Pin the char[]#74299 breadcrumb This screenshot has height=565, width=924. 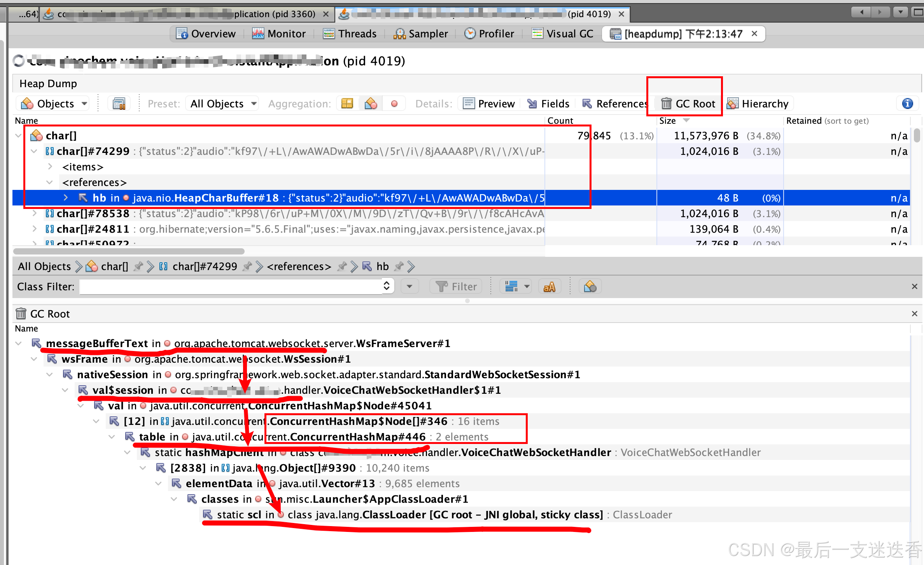click(247, 267)
